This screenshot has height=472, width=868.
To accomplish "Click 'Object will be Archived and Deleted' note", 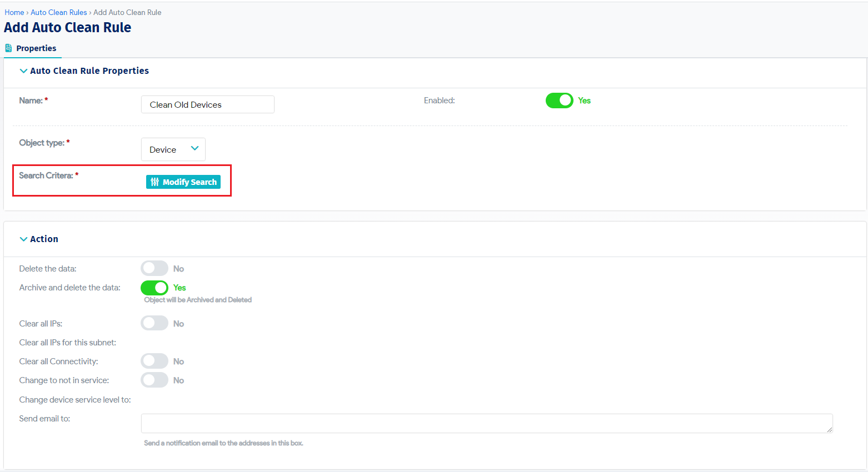I will point(198,300).
